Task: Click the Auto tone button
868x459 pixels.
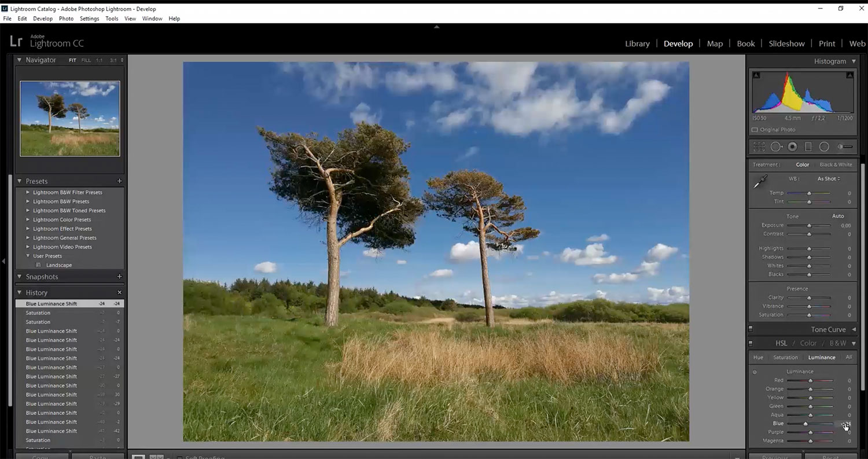Action: pos(837,216)
